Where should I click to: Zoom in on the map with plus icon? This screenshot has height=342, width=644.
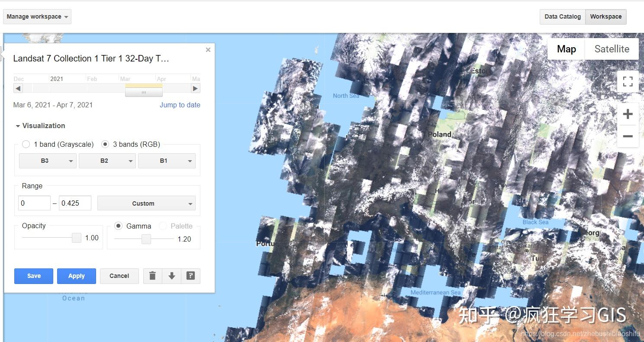click(628, 114)
